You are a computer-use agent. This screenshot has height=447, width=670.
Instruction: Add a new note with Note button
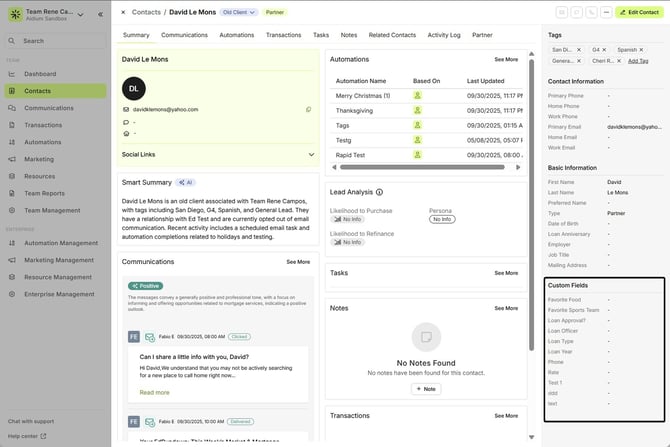[425, 389]
